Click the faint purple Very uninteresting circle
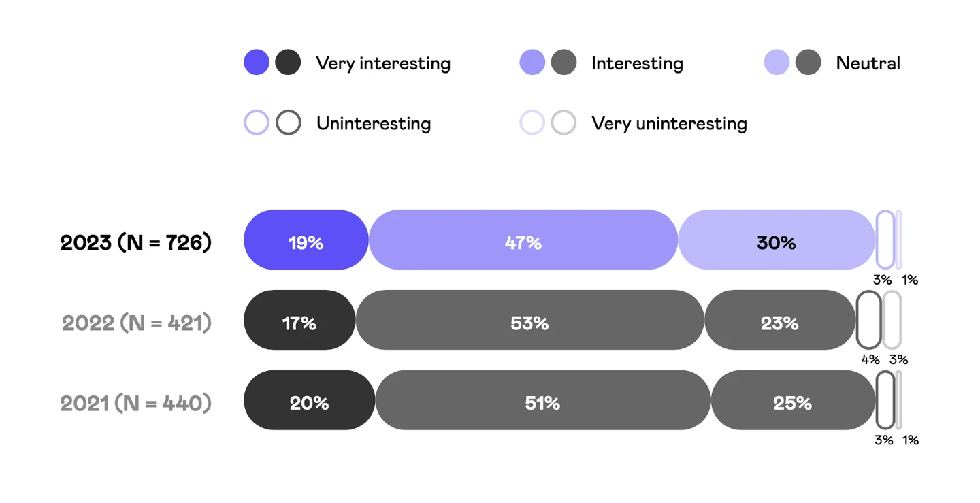 532,123
